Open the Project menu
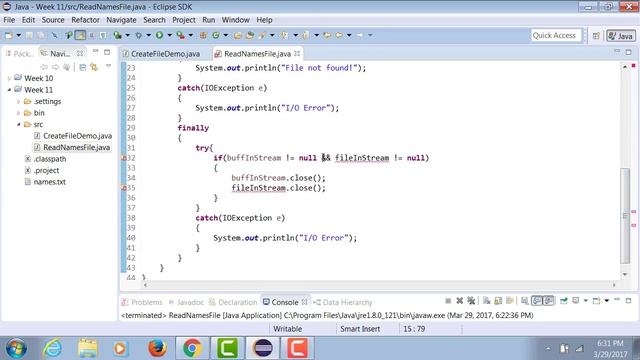The image size is (640, 360). (x=184, y=20)
